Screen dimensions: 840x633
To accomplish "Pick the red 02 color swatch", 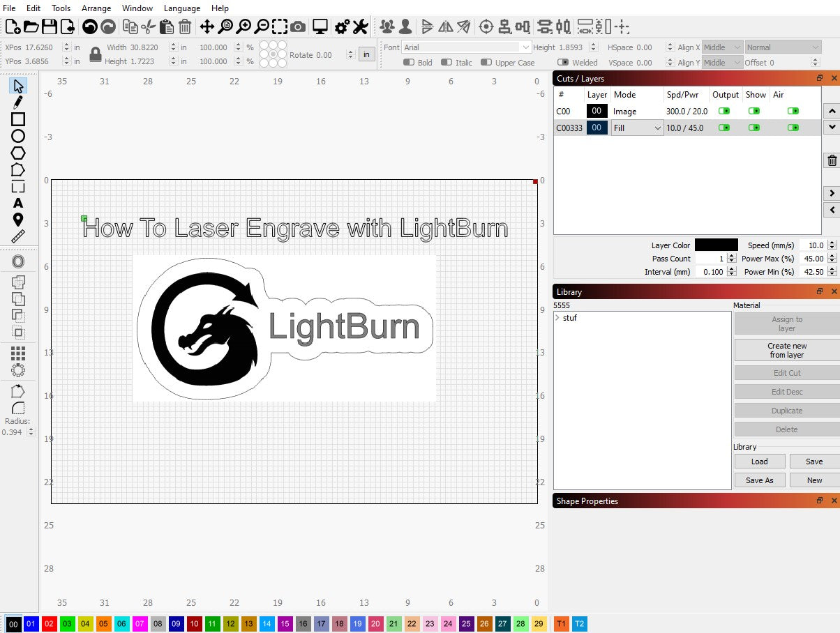I will coord(48,624).
